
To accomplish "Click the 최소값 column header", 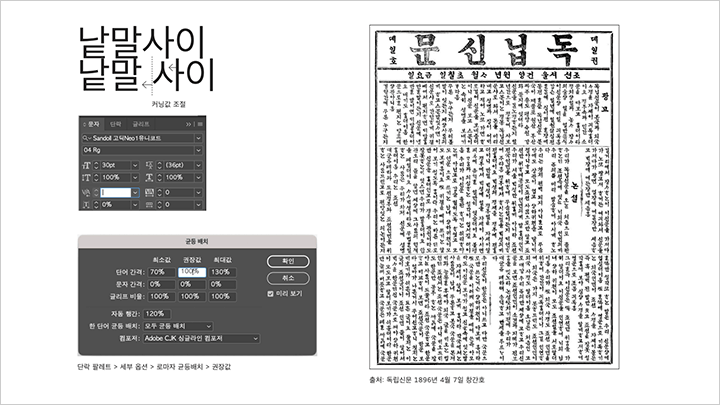I will point(162,260).
